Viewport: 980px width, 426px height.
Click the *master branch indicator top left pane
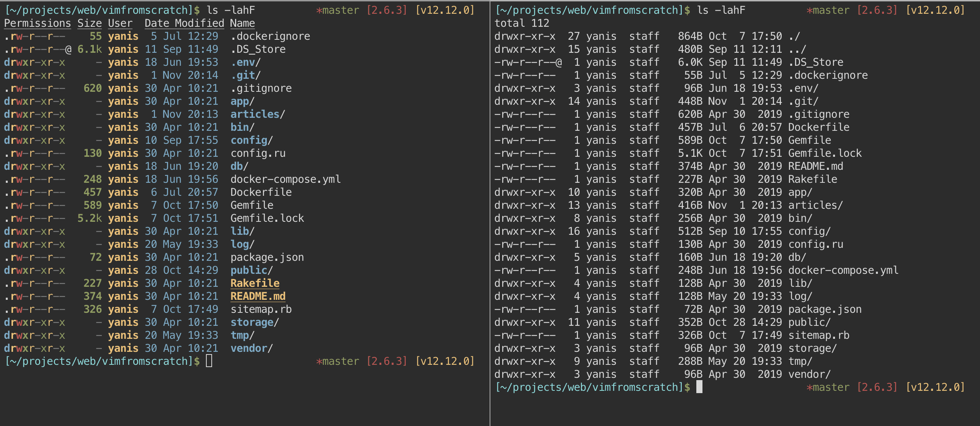[x=337, y=10]
